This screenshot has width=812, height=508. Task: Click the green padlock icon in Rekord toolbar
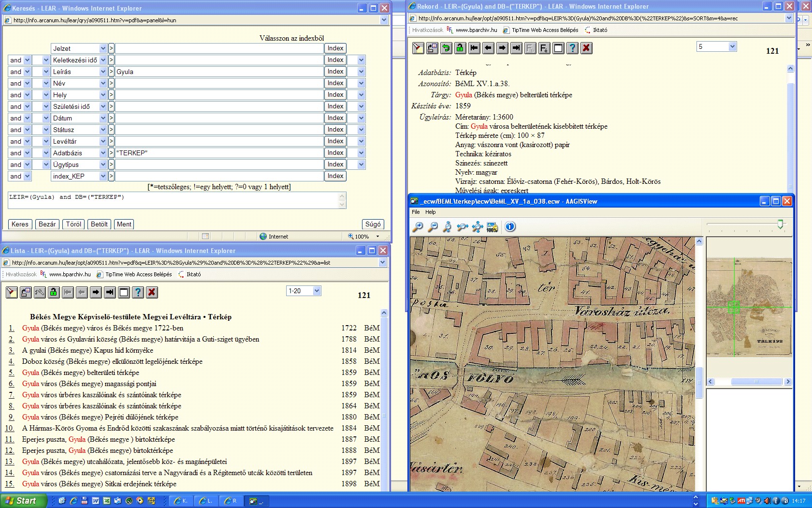coord(460,48)
